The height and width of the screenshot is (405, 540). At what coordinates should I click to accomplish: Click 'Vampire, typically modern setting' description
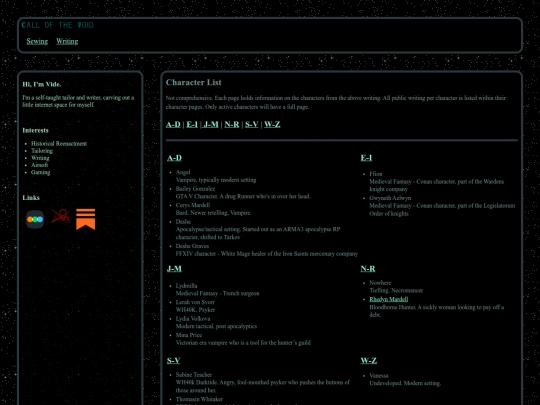(x=216, y=180)
